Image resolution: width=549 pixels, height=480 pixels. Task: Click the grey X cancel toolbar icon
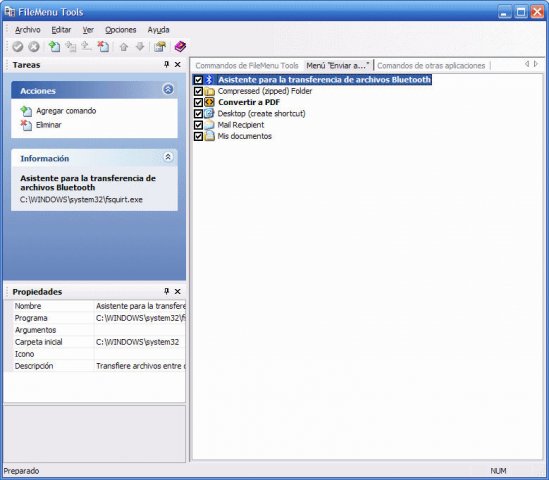[34, 47]
